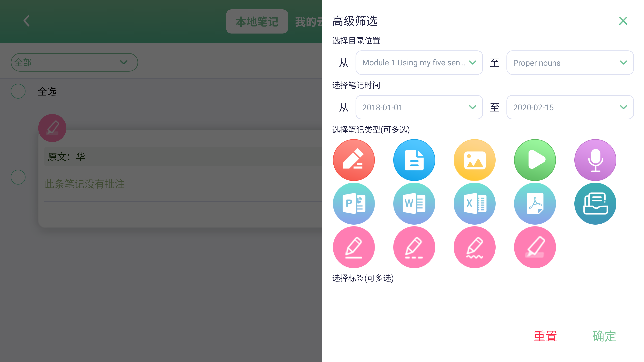Select the Word file note type icon
This screenshot has width=644, height=362.
click(x=414, y=203)
